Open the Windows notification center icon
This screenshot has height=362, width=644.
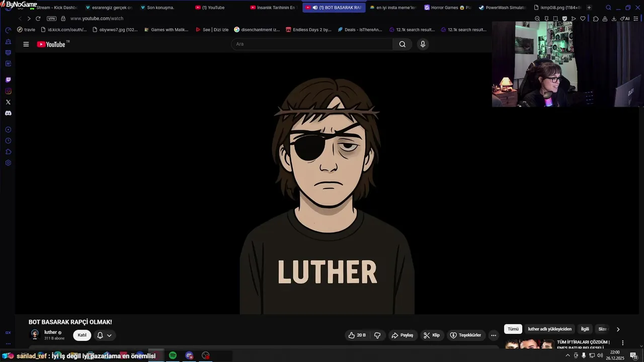tap(633, 355)
